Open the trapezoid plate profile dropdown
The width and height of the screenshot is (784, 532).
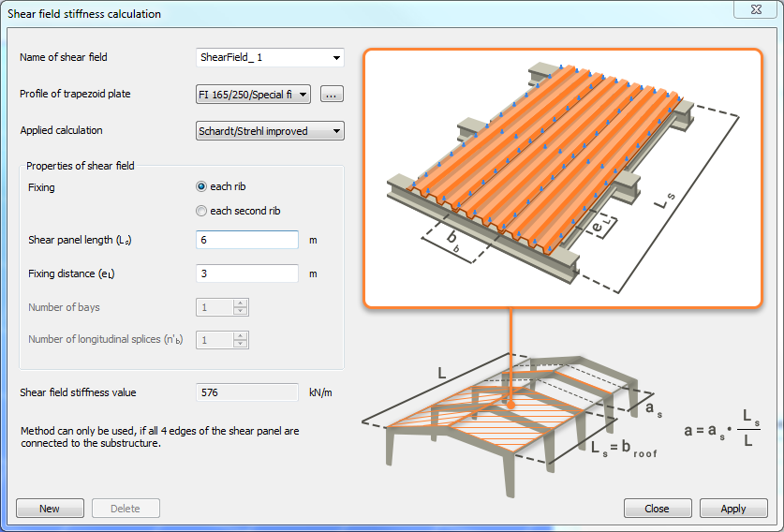254,94
